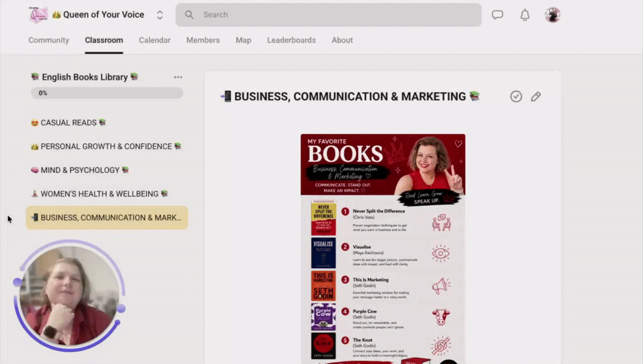Click the Purple Cow book cover
The width and height of the screenshot is (643, 364).
click(323, 317)
